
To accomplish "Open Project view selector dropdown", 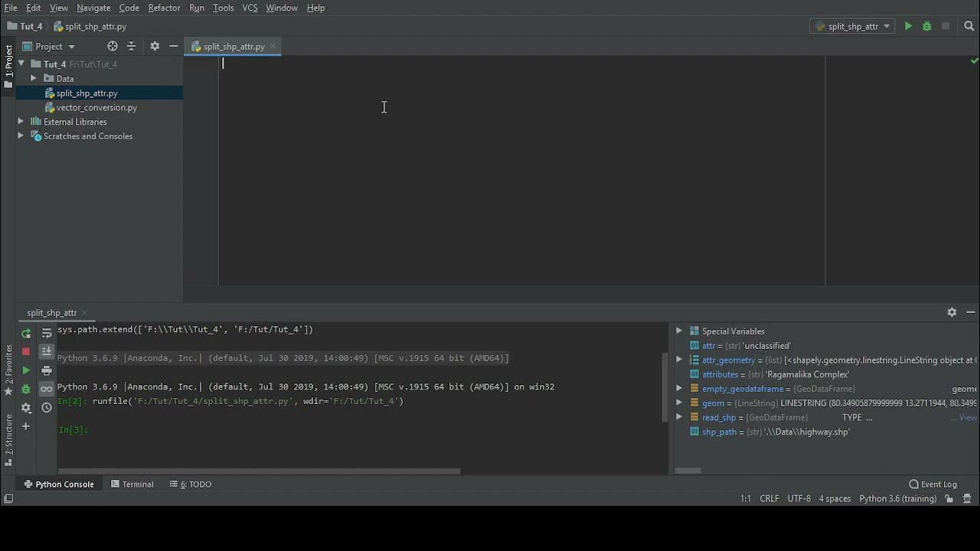I will tap(49, 46).
